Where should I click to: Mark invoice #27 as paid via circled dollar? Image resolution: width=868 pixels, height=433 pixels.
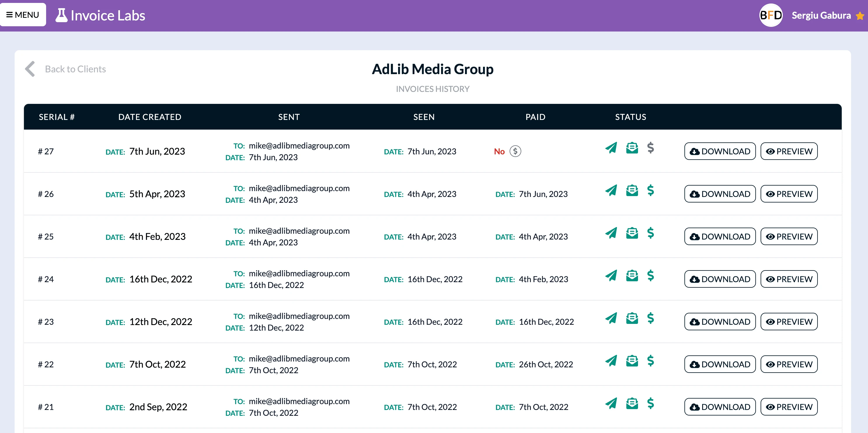pyautogui.click(x=515, y=151)
